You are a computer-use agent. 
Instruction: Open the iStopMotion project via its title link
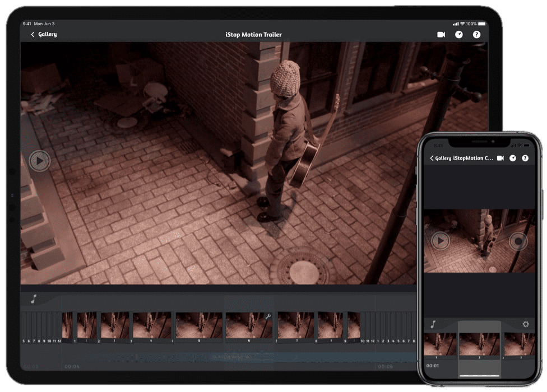click(473, 158)
